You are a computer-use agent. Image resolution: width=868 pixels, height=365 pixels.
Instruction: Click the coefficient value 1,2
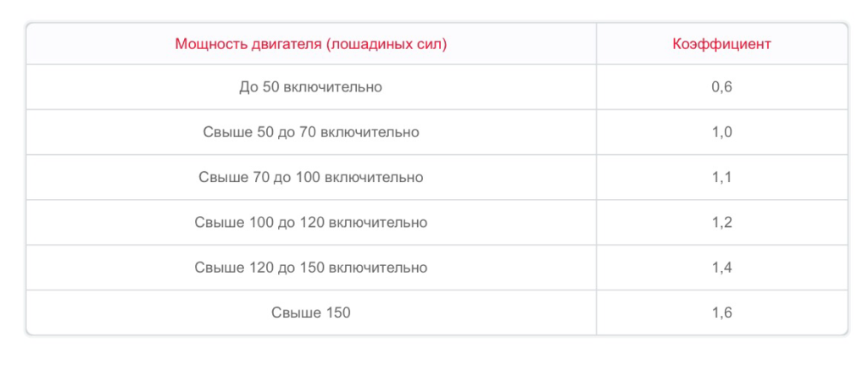(x=721, y=223)
